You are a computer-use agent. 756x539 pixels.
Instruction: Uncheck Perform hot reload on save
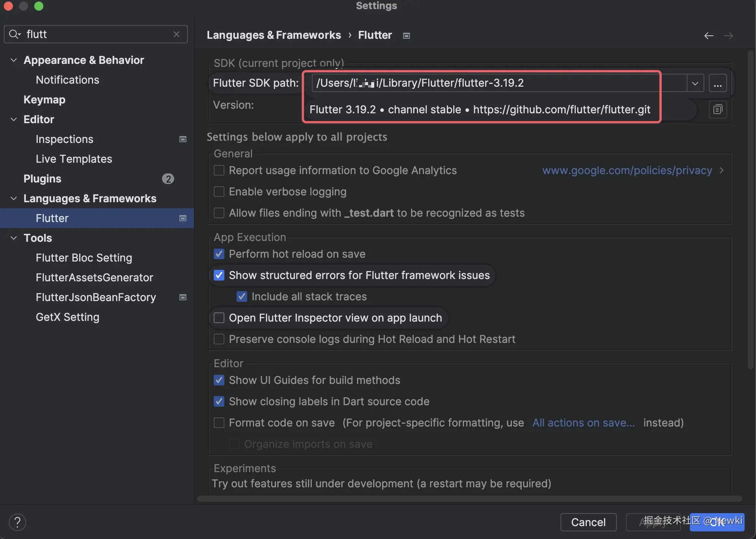pos(219,254)
